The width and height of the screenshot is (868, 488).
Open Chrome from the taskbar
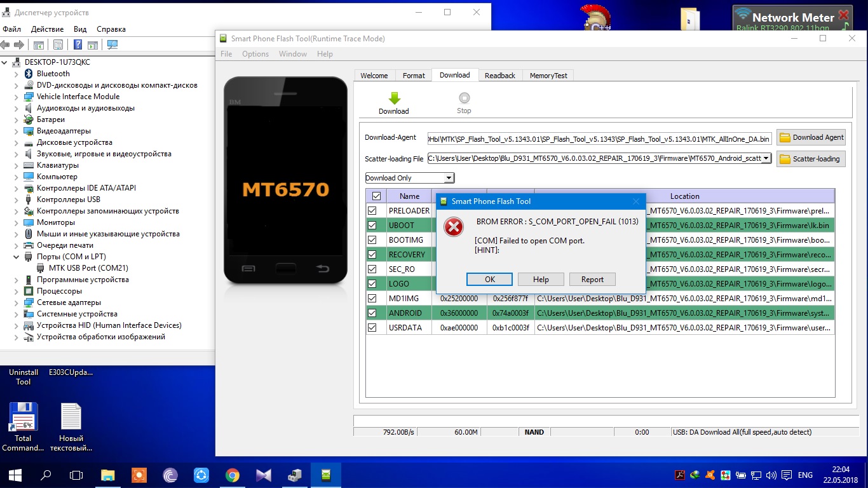pos(232,475)
